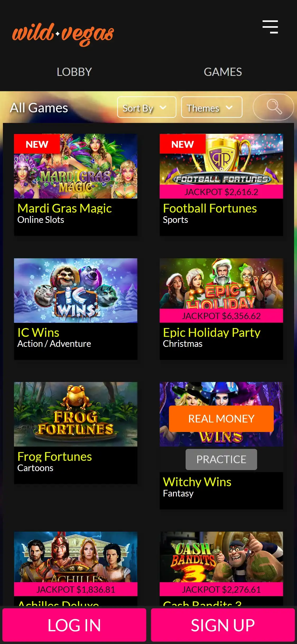Go to the Wild Vegas logo home
The image size is (297, 644).
(x=63, y=34)
